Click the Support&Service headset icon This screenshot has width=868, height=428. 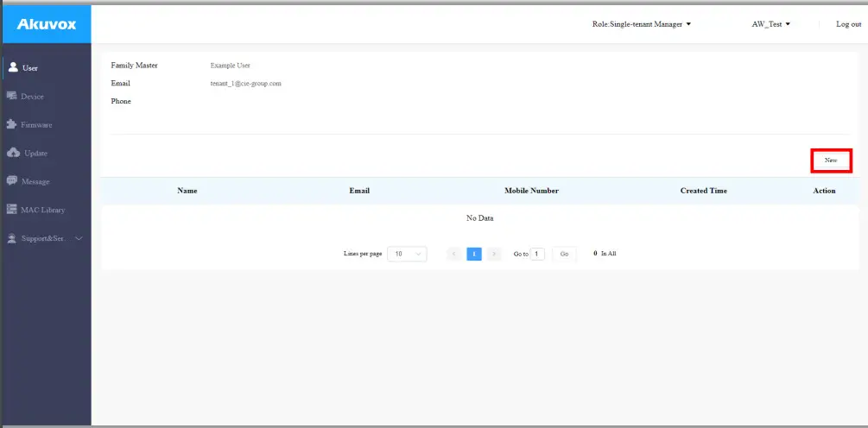click(12, 238)
